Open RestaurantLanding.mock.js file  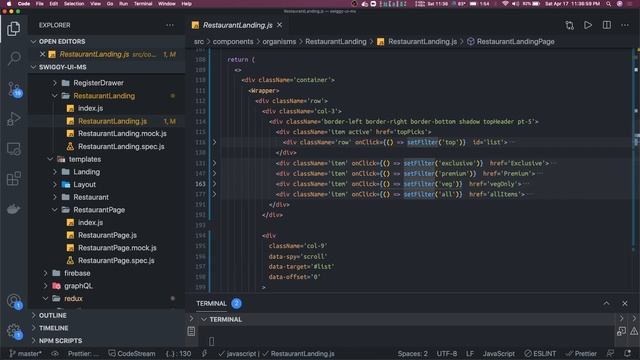(122, 133)
